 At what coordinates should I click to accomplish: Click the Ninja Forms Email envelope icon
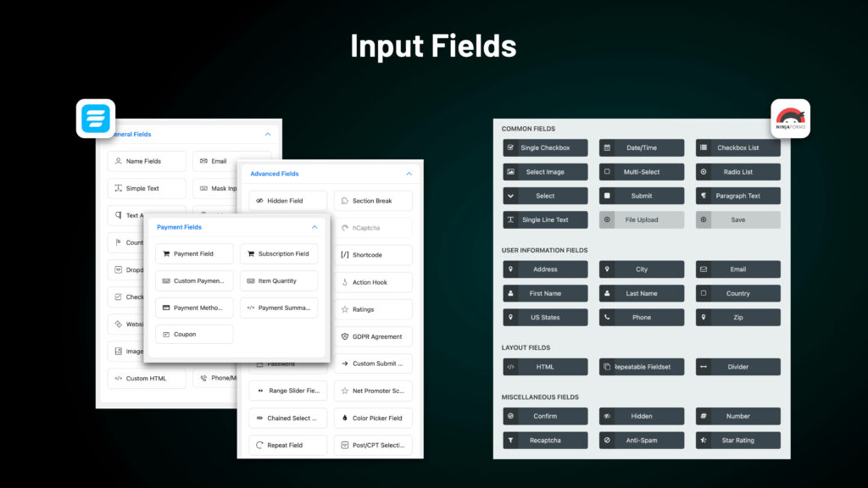click(x=704, y=269)
